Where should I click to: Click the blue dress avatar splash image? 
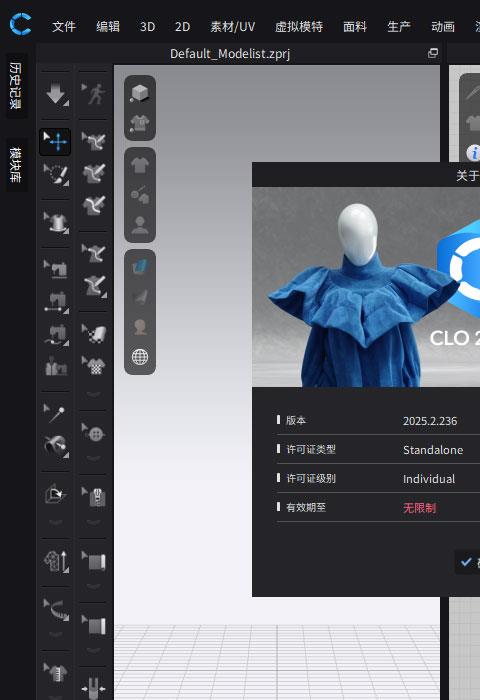366,287
